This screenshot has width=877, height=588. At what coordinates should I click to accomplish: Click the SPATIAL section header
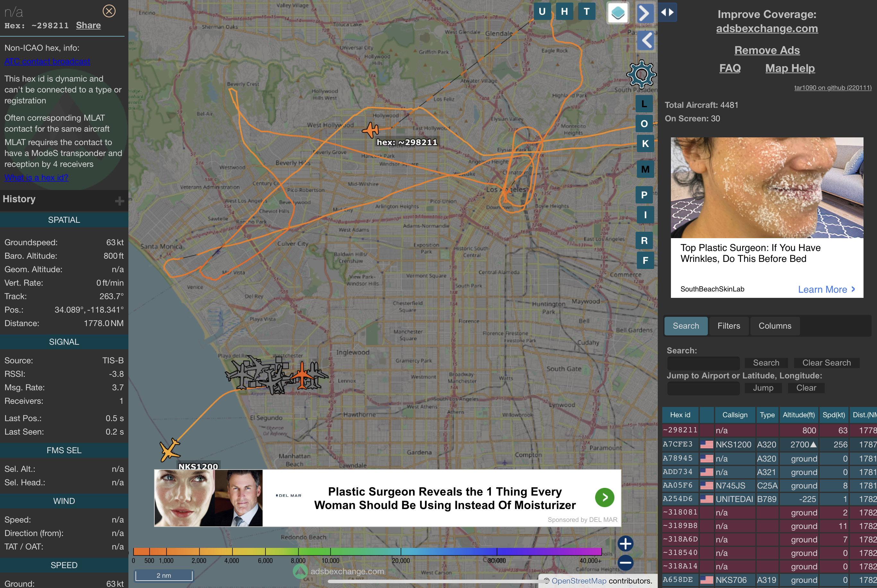click(64, 220)
